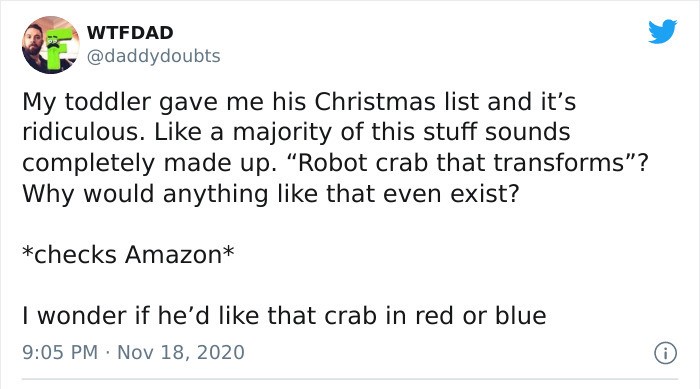700x389 pixels.
Task: Click the blue Twitter bird logo
Action: click(x=662, y=31)
